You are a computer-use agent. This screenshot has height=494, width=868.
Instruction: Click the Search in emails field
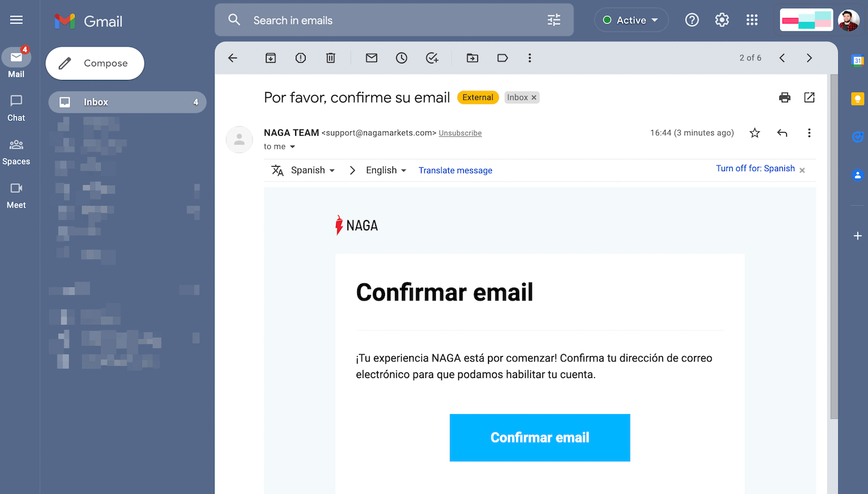click(x=394, y=20)
